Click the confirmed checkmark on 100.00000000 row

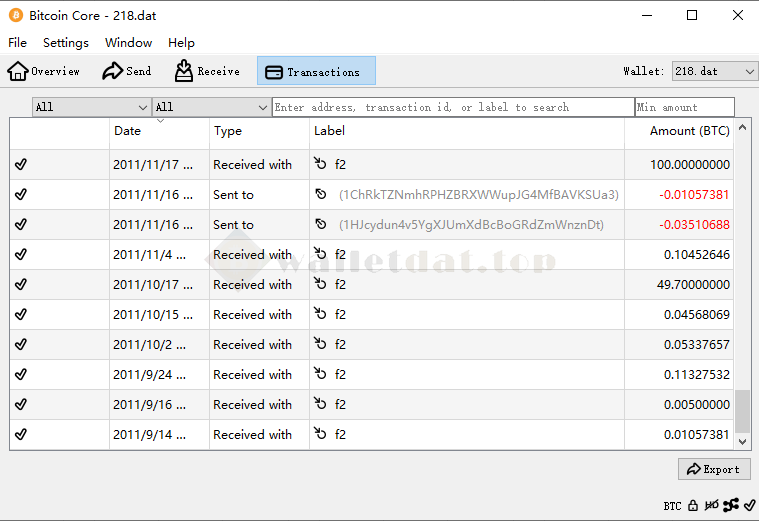21,165
